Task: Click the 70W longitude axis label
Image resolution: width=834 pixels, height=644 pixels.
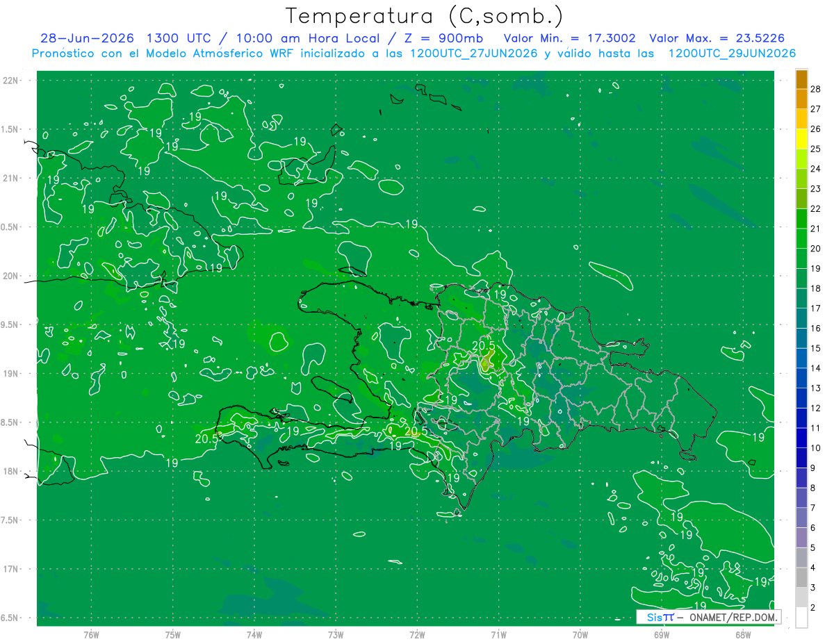Action: 580,635
